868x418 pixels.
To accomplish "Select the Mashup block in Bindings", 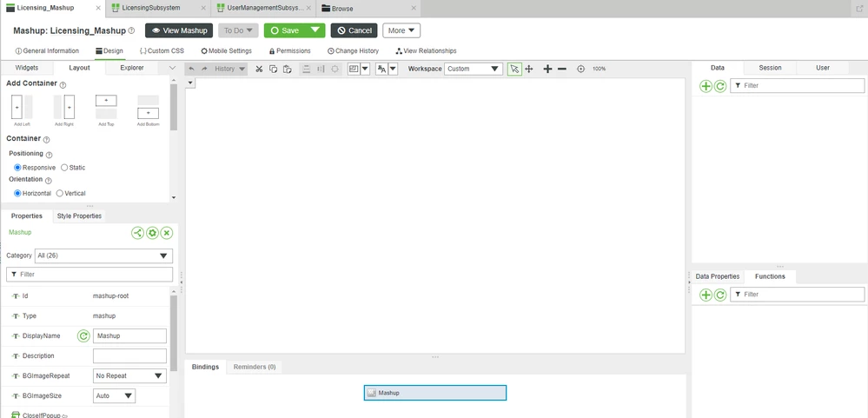I will point(435,393).
